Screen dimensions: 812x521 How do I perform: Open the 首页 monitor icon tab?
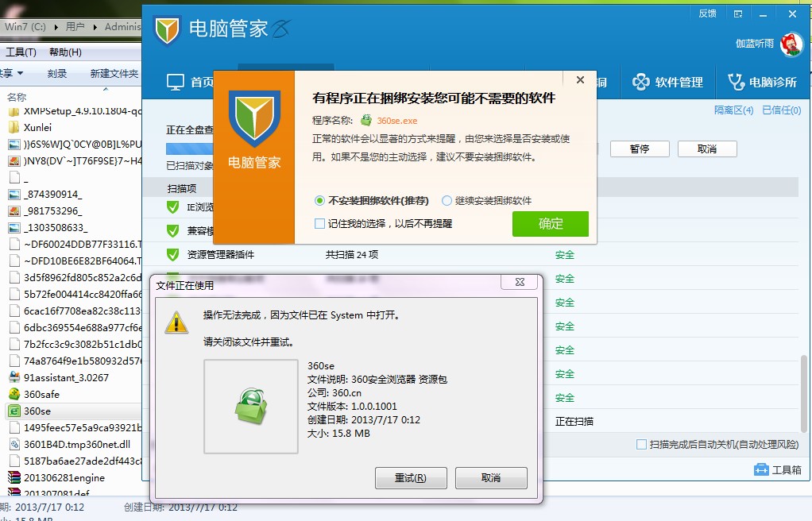pyautogui.click(x=189, y=82)
